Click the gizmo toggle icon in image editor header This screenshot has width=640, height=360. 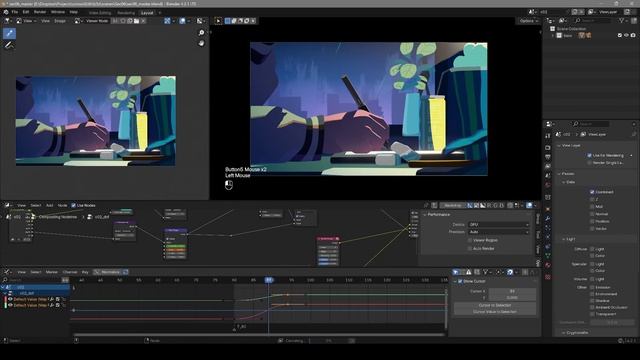[x=167, y=21]
